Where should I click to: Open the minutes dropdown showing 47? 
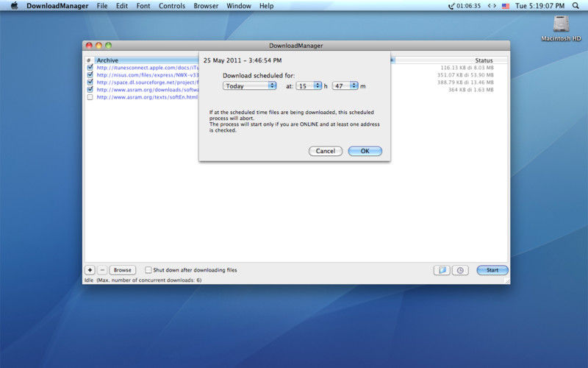[345, 86]
